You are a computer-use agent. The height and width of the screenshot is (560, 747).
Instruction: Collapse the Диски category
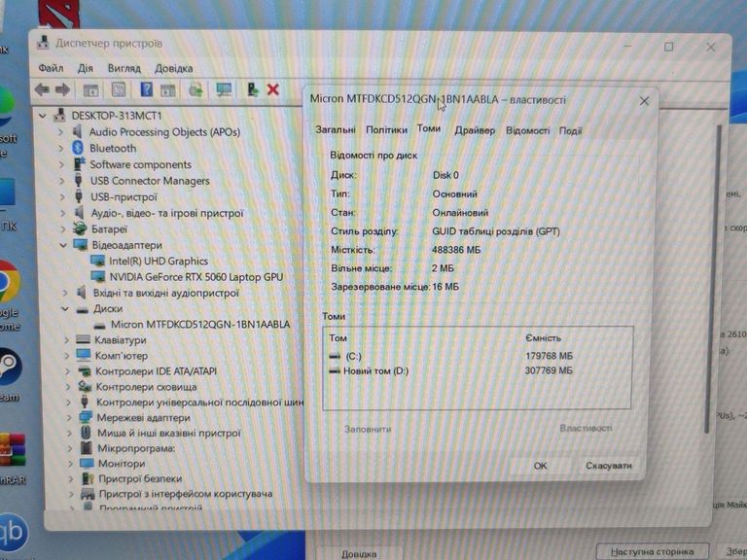pyautogui.click(x=65, y=309)
